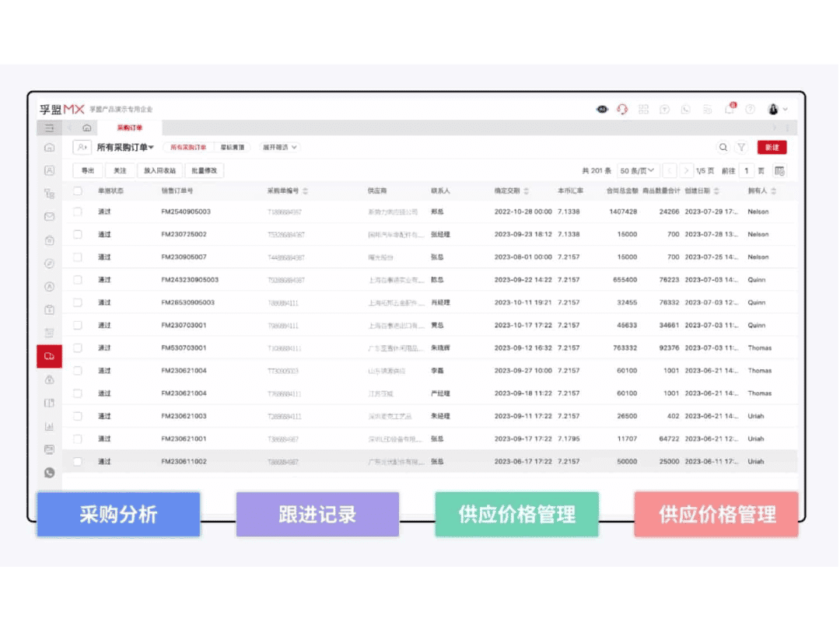840x629 pixels.
Task: Select the highlighted red purchase module icon in sidebar
Action: click(49, 356)
